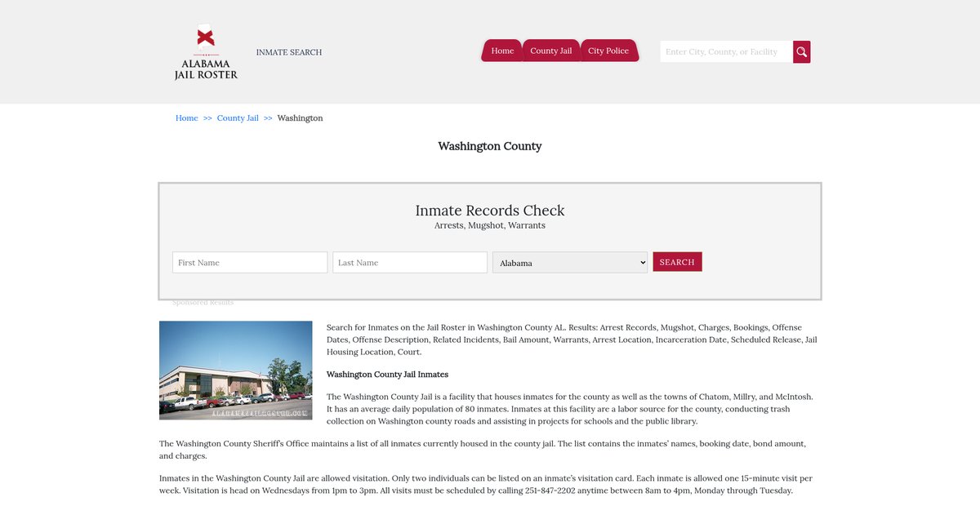Click into the Last Name field
This screenshot has width=980, height=506.
click(x=410, y=263)
